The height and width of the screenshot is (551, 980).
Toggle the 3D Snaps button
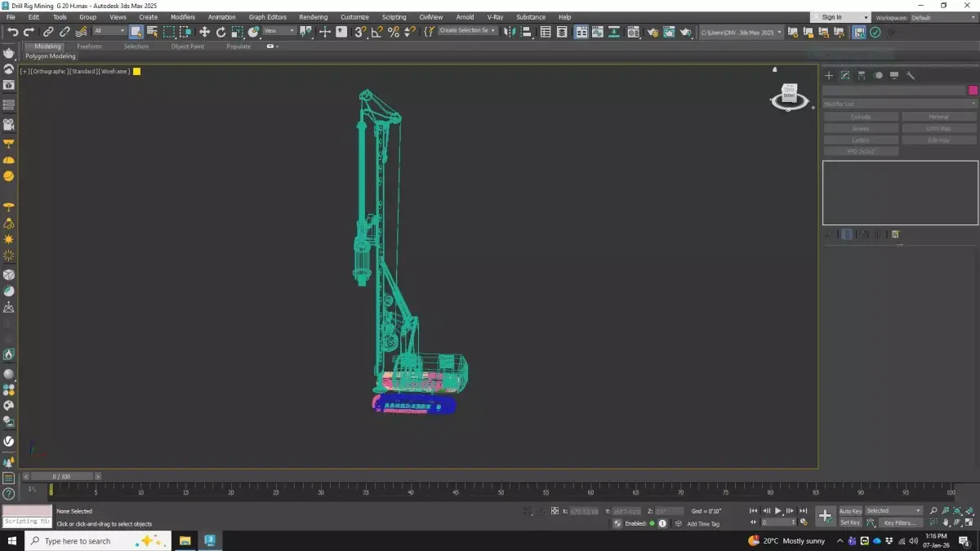pyautogui.click(x=359, y=32)
